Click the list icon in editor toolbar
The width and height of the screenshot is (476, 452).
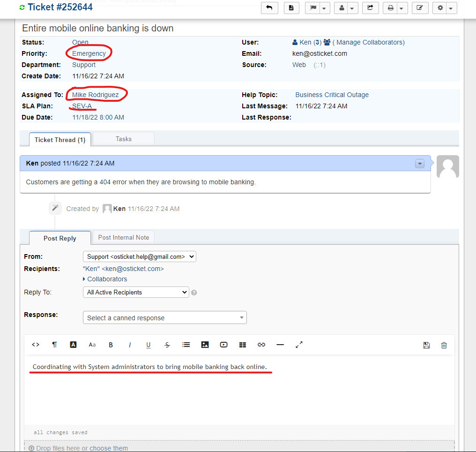tap(186, 345)
